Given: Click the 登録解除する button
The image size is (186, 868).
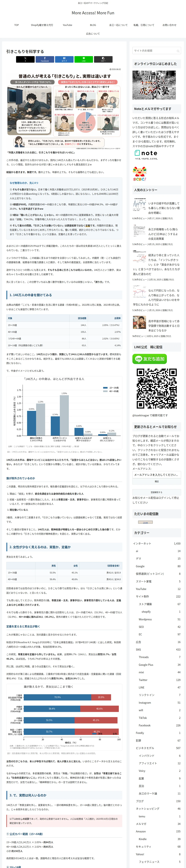Looking at the screenshot, I should [x=157, y=492].
